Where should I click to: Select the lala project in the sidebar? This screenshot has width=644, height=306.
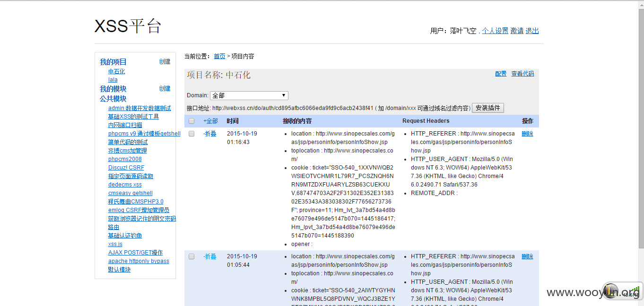[113, 80]
